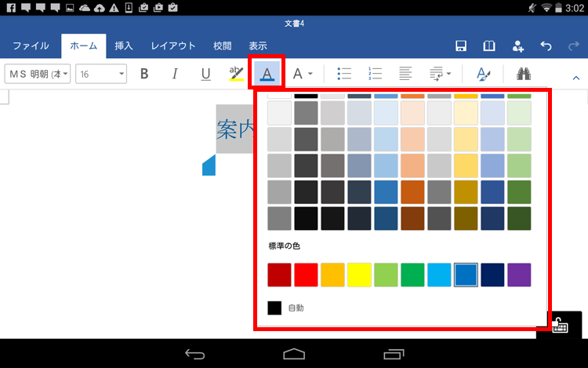This screenshot has height=368, width=588.
Task: Toggle underline formatting
Action: click(205, 74)
